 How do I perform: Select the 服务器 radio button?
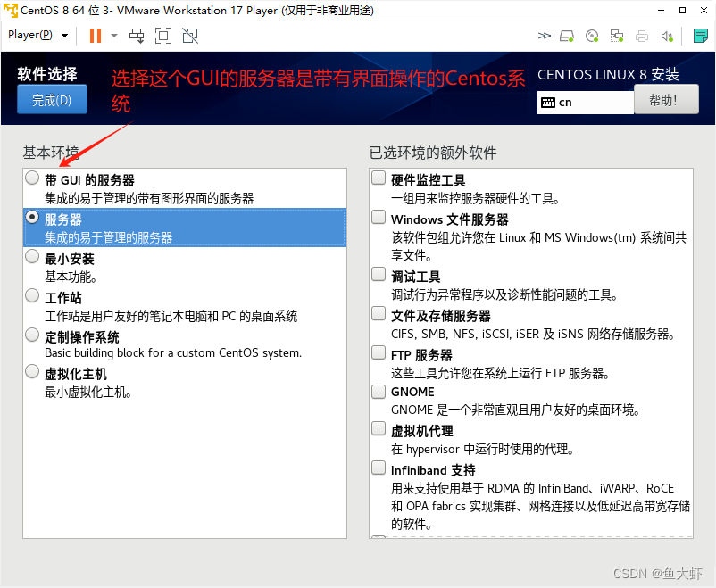pos(32,218)
